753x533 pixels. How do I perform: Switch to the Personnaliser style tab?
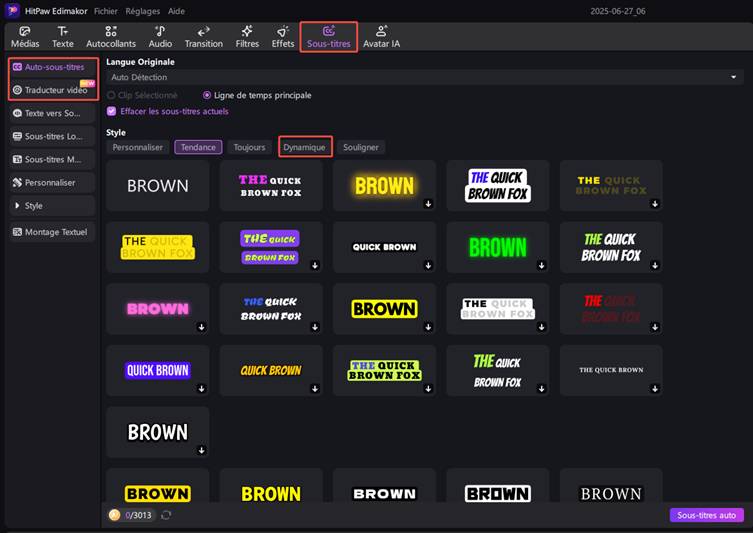(x=137, y=147)
